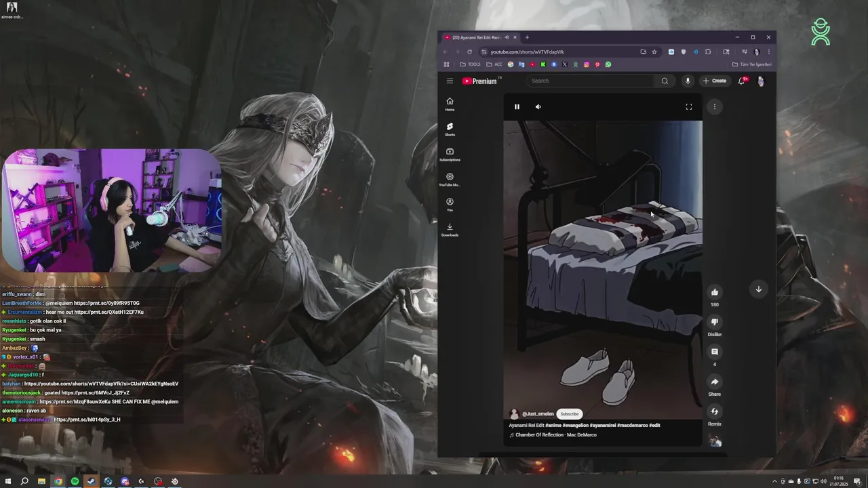Focus the YouTube Search field
The height and width of the screenshot is (488, 868).
coord(590,81)
